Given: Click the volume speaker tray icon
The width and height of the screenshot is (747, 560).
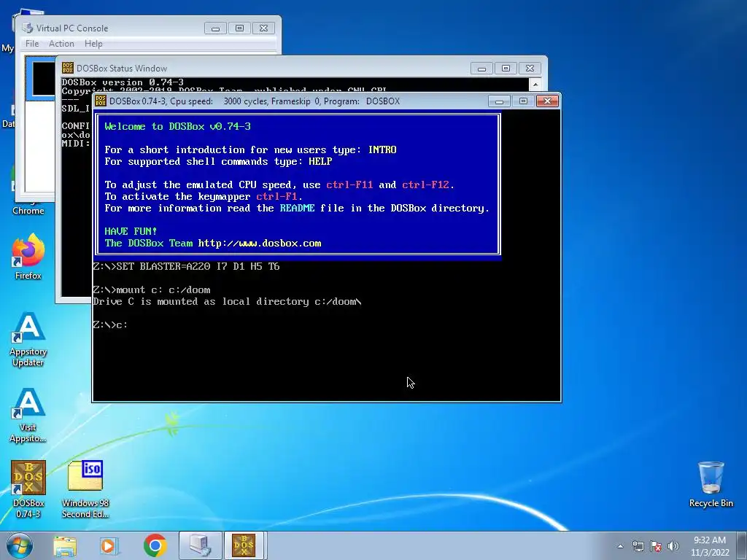Looking at the screenshot, I should click(673, 546).
